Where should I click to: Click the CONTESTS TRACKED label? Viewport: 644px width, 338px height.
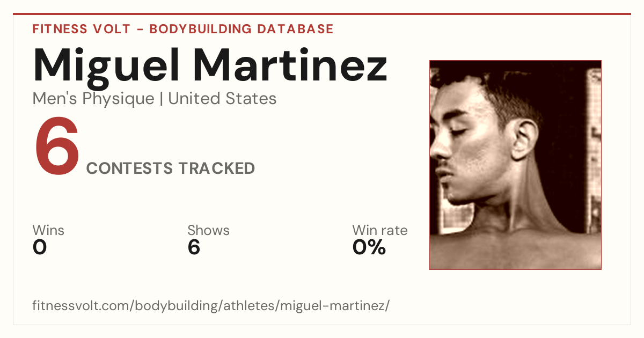171,168
